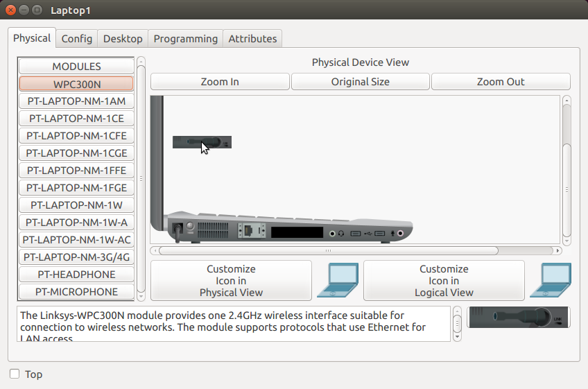This screenshot has height=389, width=588.
Task: Collapse the MODULES list header
Action: tap(76, 67)
